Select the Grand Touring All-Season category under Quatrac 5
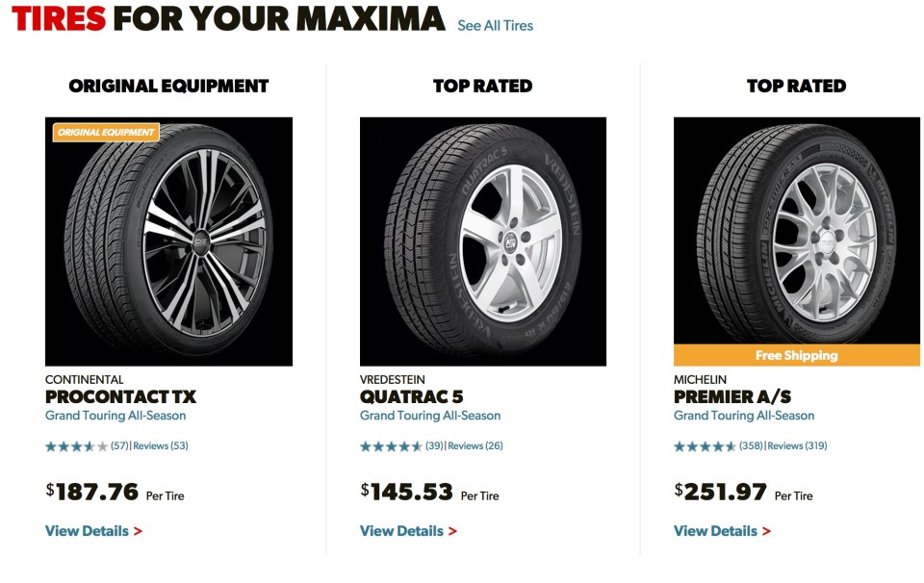Image resolution: width=924 pixels, height=583 pixels. coord(429,416)
